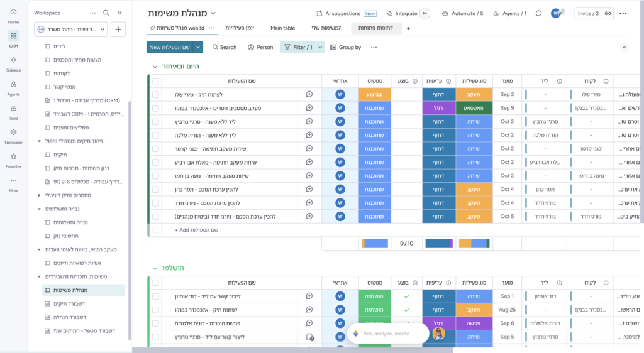Click orange בביצוע status cell
Screen dimensions: 644x353
coord(375,94)
